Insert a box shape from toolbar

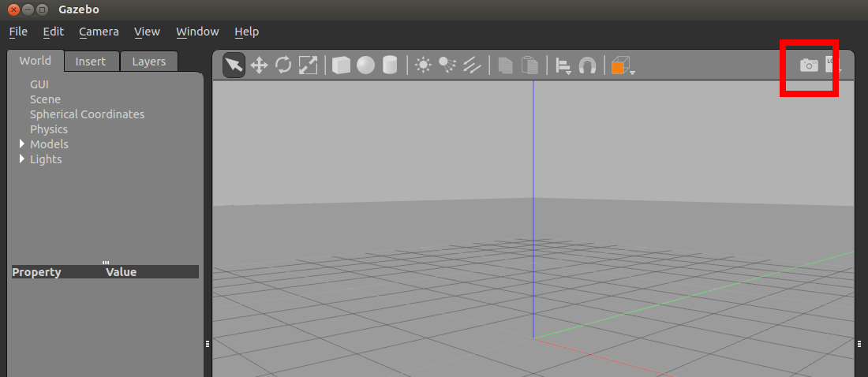(341, 65)
